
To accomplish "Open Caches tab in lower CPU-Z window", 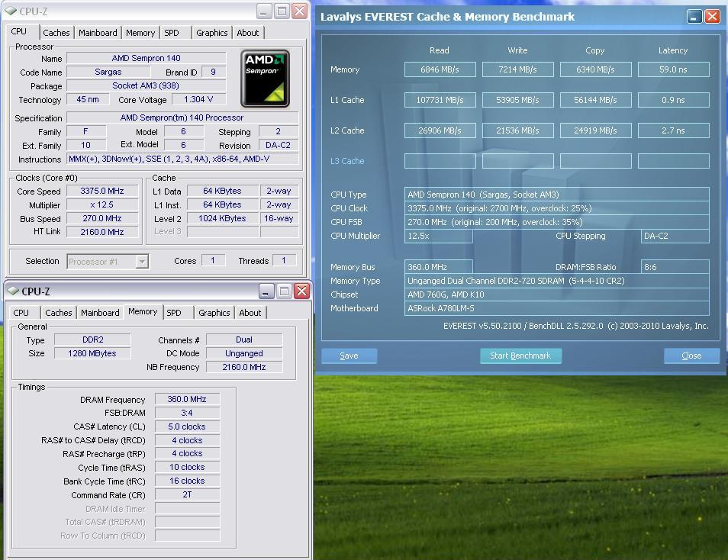I will pyautogui.click(x=59, y=313).
